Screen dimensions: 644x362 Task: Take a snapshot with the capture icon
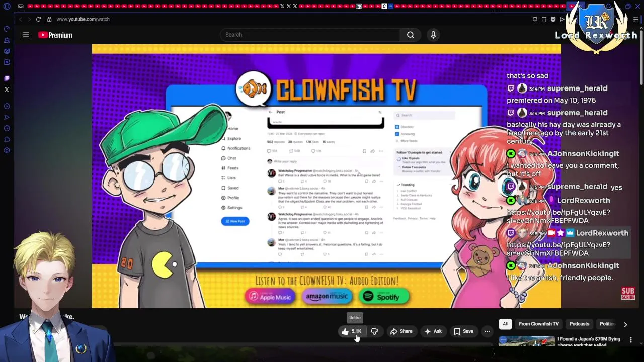pos(544,19)
